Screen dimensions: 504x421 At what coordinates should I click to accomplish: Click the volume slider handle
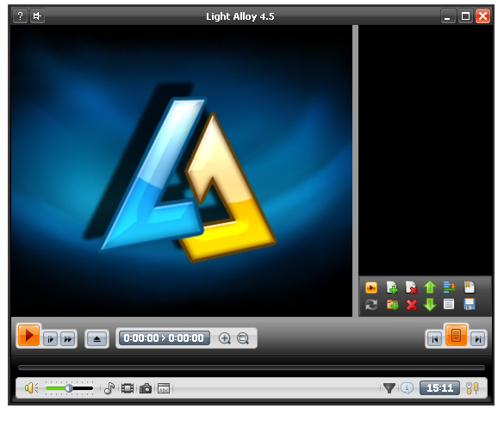pyautogui.click(x=69, y=388)
